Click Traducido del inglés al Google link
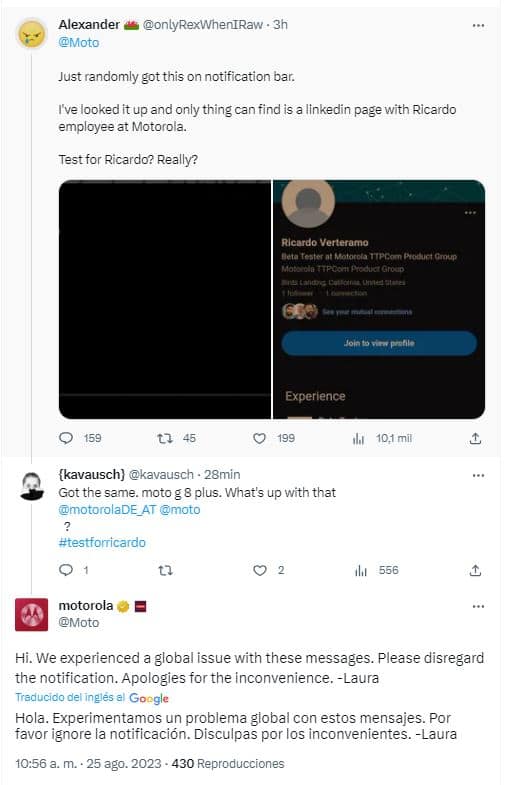This screenshot has height=785, width=507. (92, 697)
